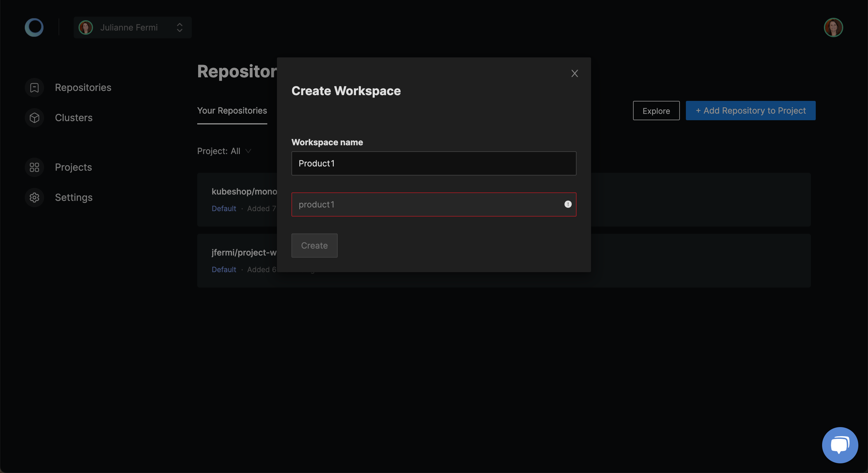Click the user avatar in top-right corner
The width and height of the screenshot is (868, 473).
pos(834,27)
